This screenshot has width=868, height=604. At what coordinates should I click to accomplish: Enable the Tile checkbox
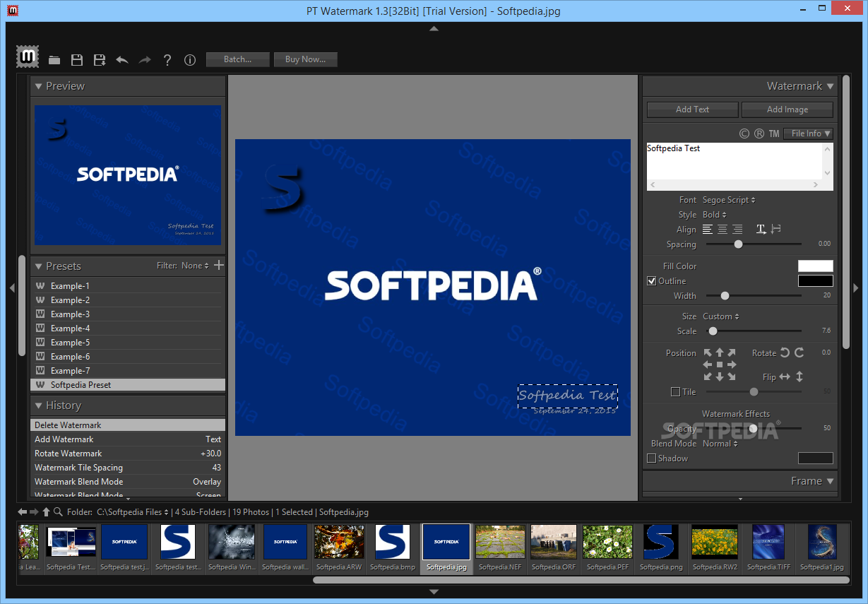pyautogui.click(x=675, y=391)
